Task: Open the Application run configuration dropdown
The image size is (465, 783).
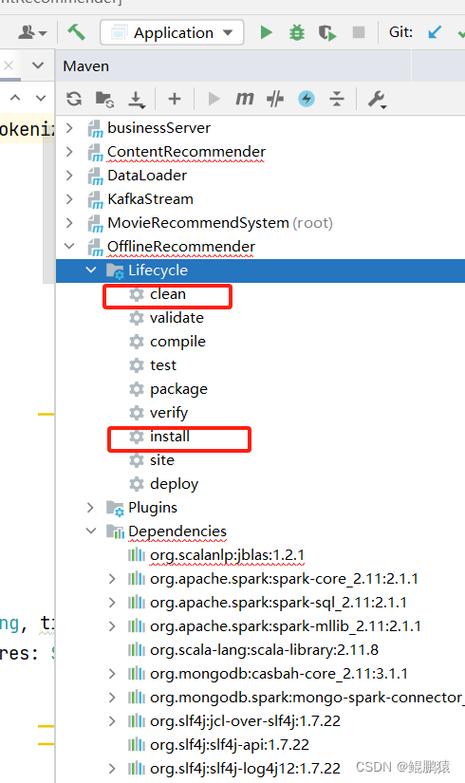Action: pos(172,33)
